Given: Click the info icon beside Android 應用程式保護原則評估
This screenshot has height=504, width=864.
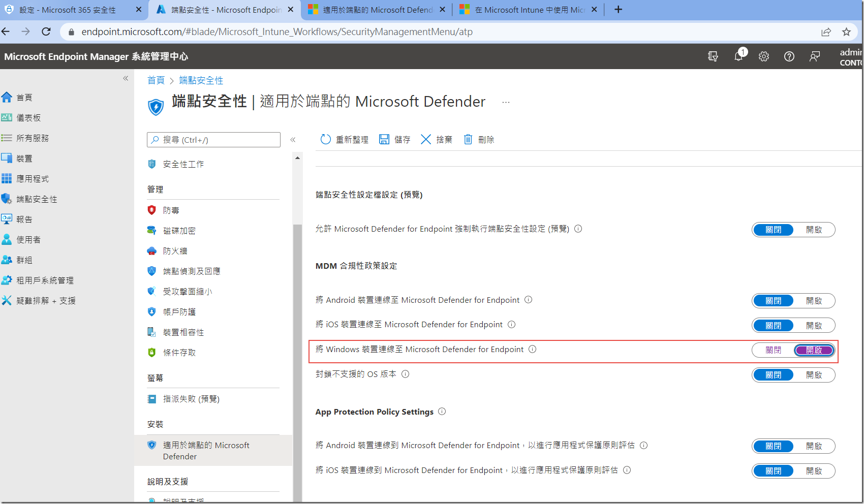Looking at the screenshot, I should pyautogui.click(x=644, y=446).
